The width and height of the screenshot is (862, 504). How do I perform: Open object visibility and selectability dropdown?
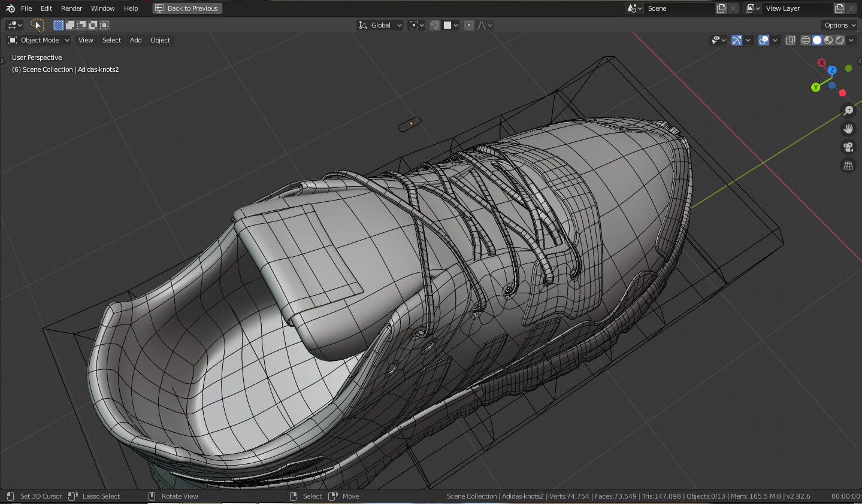coord(718,40)
